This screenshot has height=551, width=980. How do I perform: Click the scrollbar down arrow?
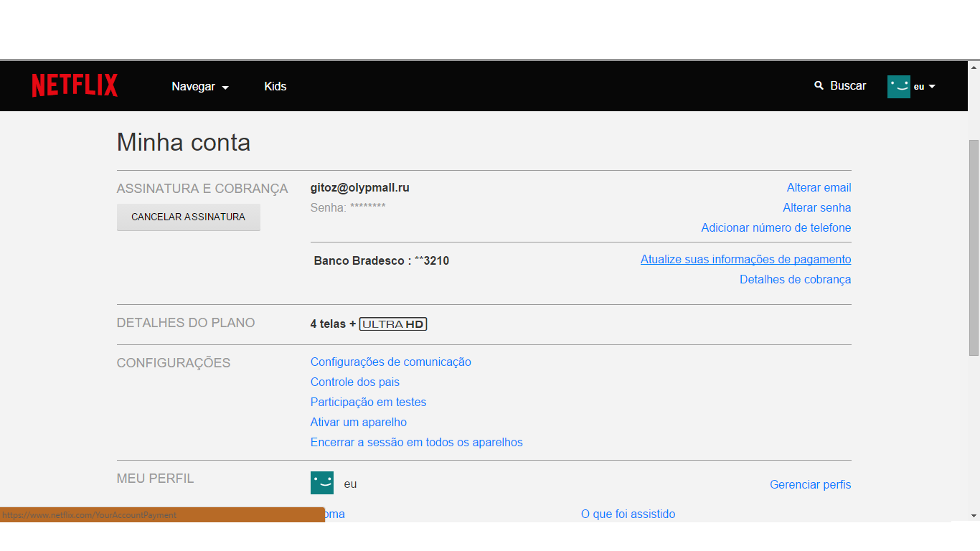974,515
